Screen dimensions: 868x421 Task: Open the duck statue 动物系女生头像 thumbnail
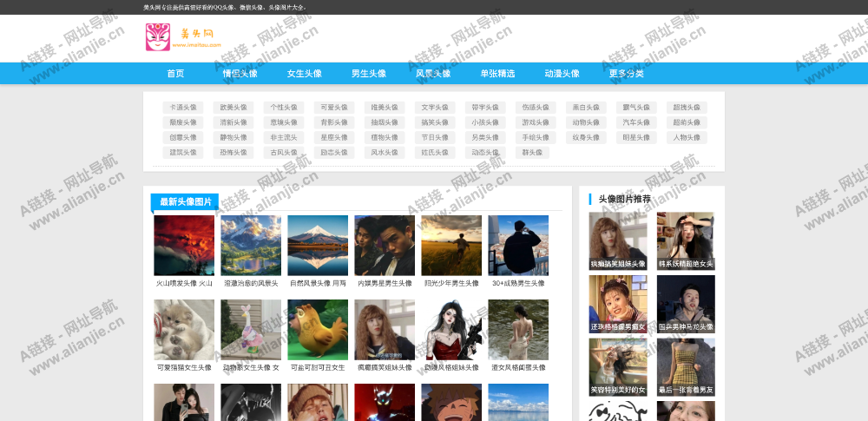251,330
